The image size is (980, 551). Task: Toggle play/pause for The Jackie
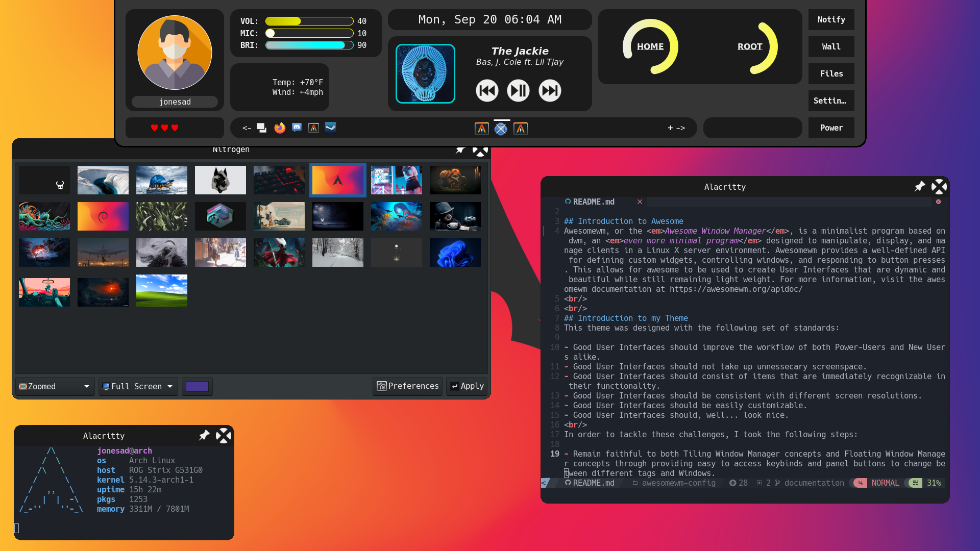click(x=518, y=91)
